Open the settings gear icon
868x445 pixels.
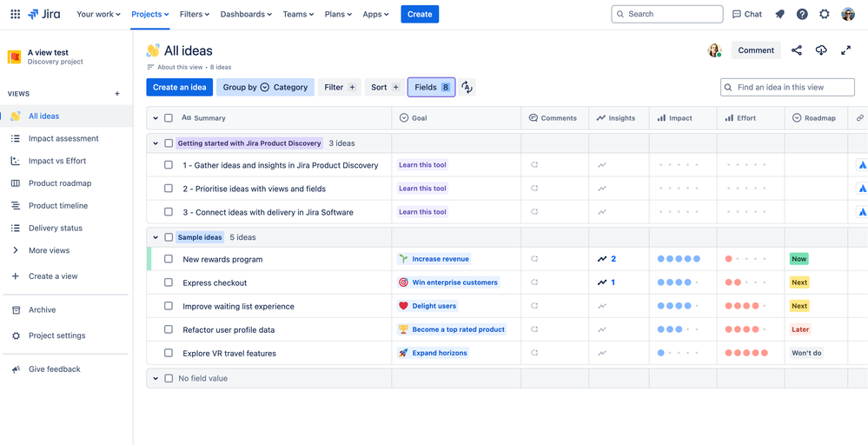[x=825, y=15]
